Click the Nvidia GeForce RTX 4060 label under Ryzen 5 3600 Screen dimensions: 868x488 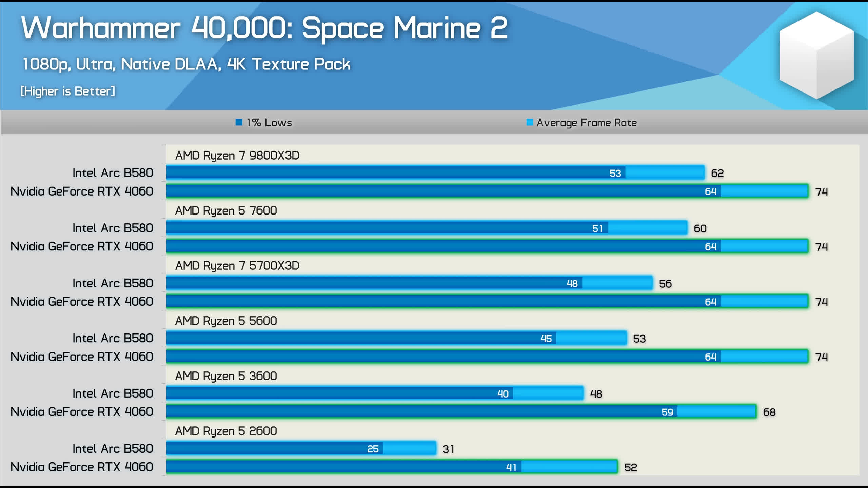(x=82, y=412)
